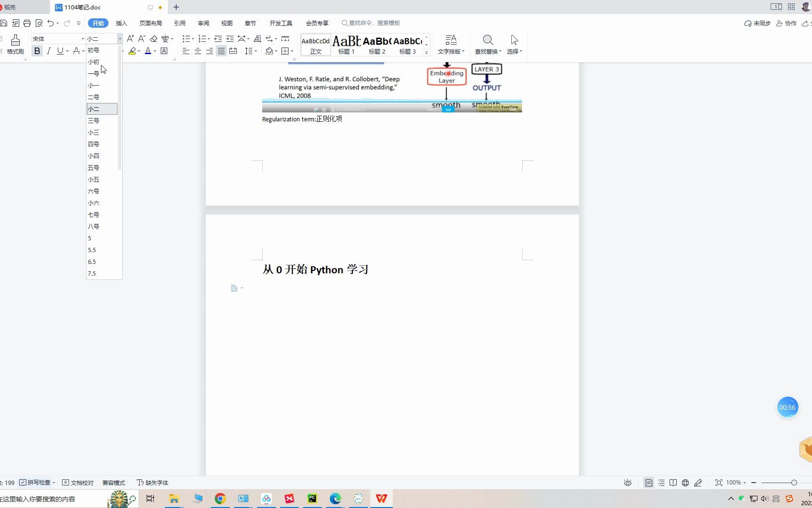Select font size 五号 from list
Image resolution: width=812 pixels, height=508 pixels.
(102, 167)
